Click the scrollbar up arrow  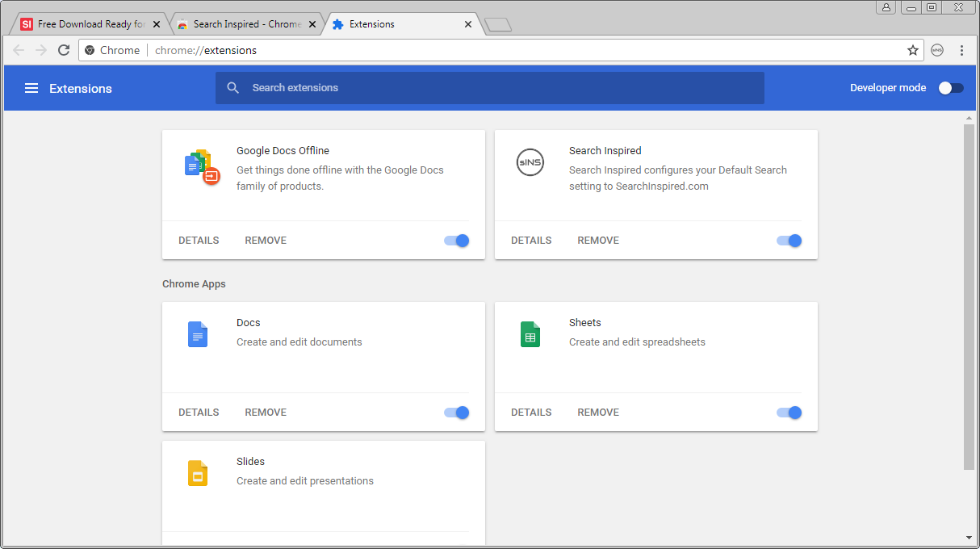(x=969, y=119)
